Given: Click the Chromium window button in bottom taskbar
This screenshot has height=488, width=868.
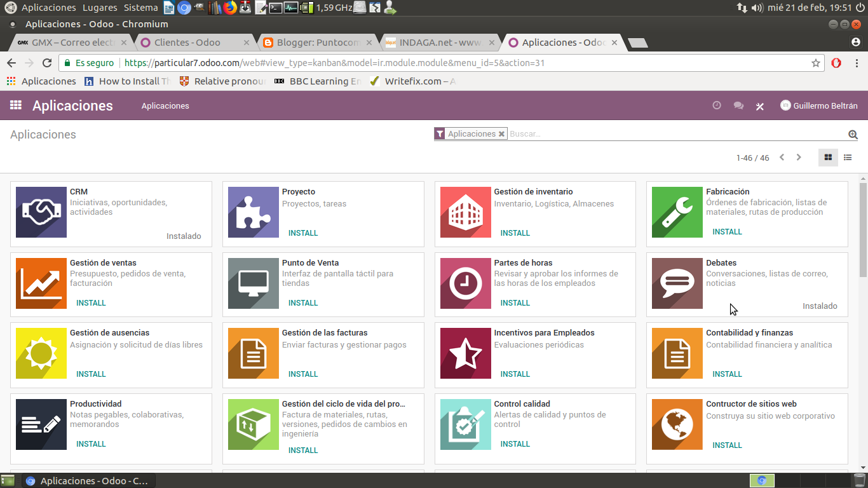Looking at the screenshot, I should pos(87,481).
